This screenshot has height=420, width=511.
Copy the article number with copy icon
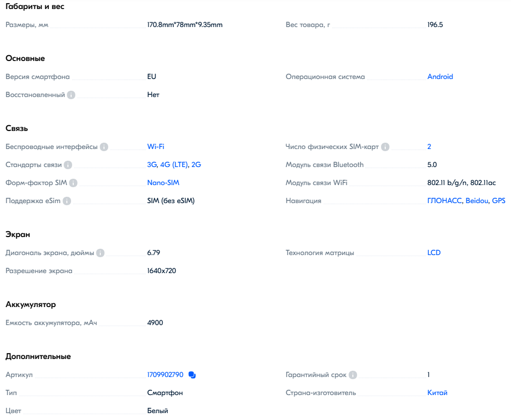(192, 375)
